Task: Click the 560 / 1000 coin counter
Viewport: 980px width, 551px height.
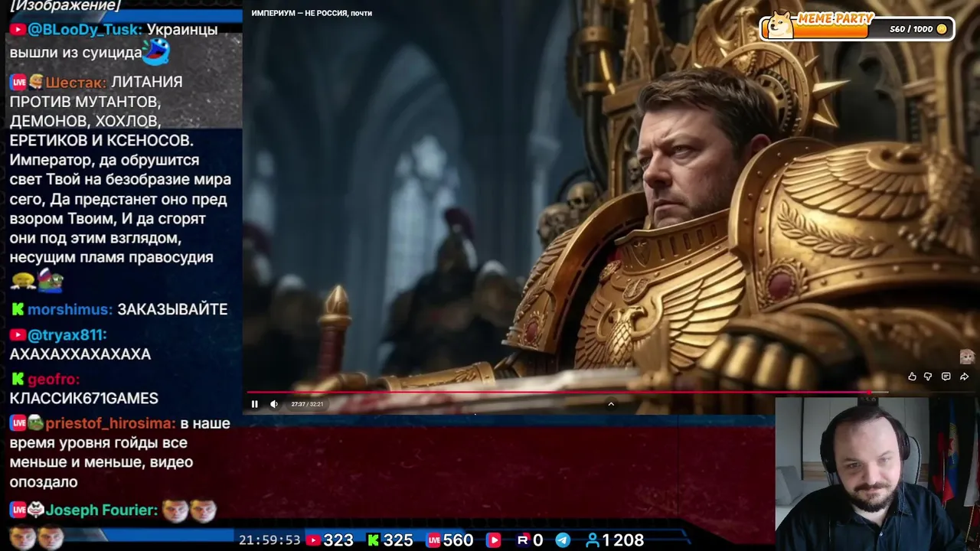Action: point(911,29)
